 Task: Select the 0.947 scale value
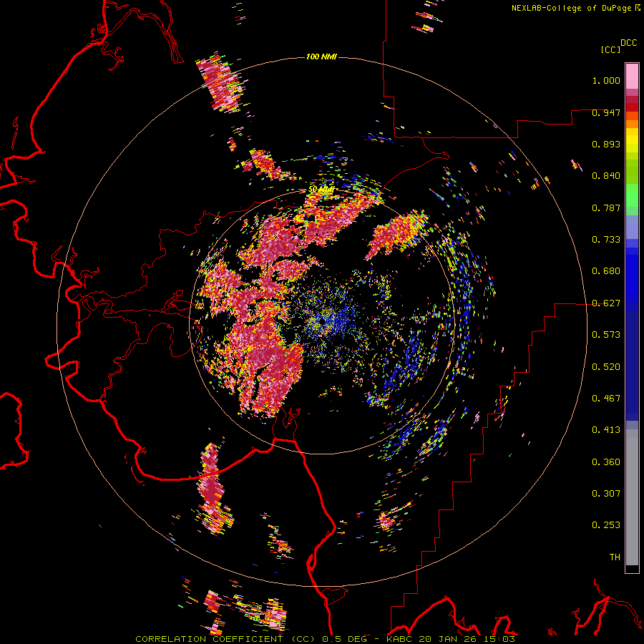coord(606,112)
